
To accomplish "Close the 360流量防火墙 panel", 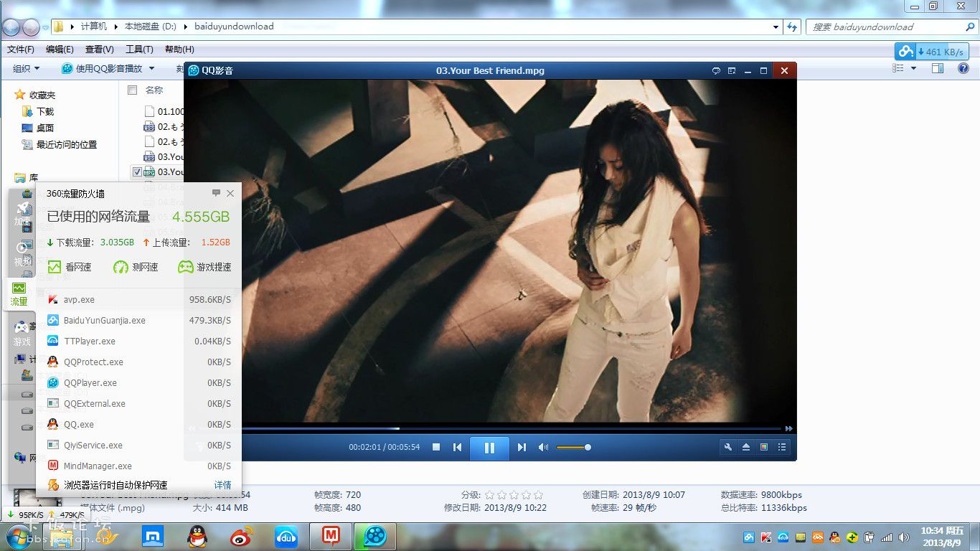I will point(230,194).
